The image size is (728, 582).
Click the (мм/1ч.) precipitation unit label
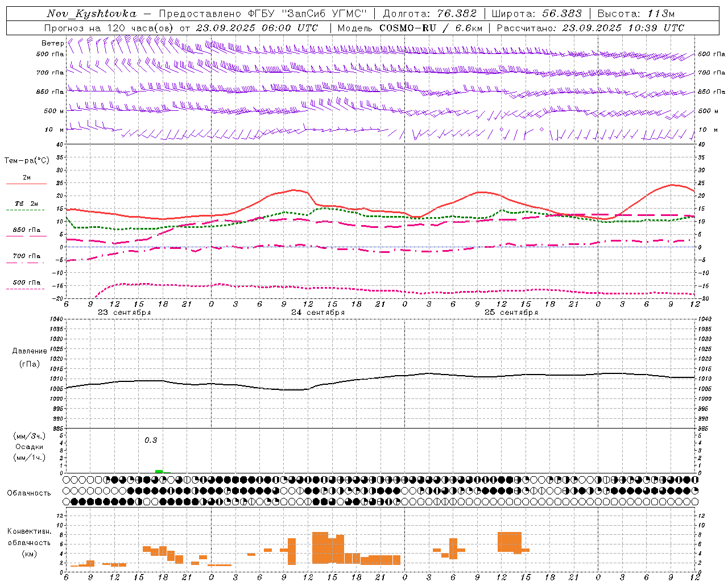click(30, 458)
